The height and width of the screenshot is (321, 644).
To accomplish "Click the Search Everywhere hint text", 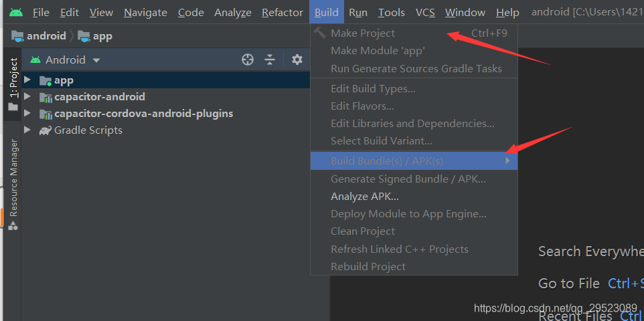I will coord(591,251).
